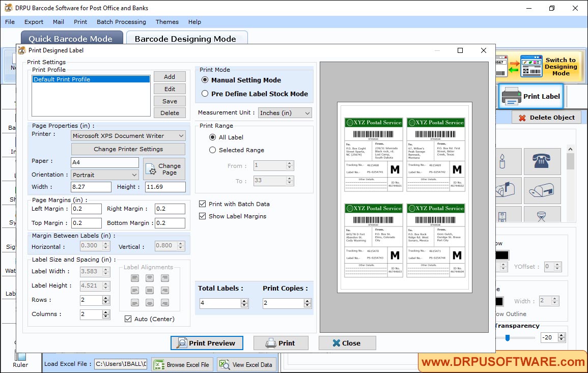Open the Themes menu
The width and height of the screenshot is (588, 373).
click(167, 22)
